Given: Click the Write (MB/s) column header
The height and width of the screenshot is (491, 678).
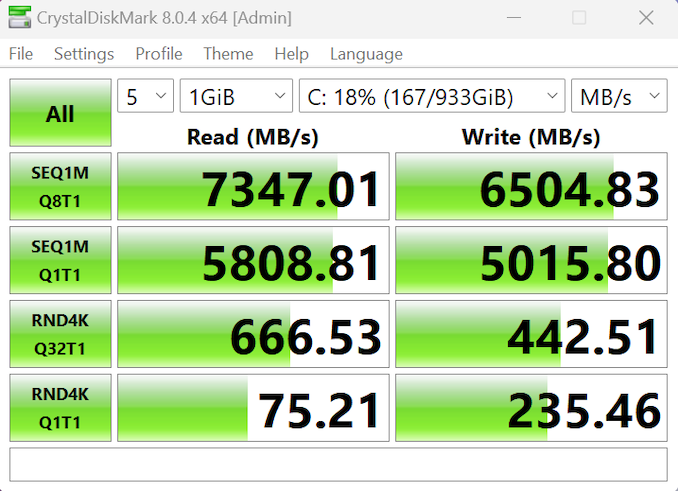Looking at the screenshot, I should [x=531, y=137].
